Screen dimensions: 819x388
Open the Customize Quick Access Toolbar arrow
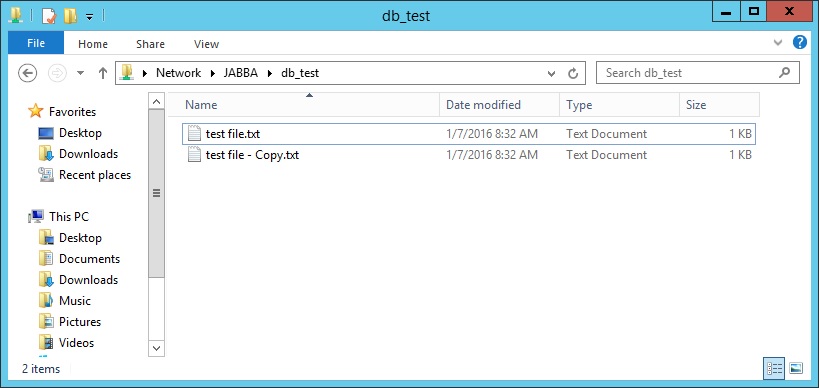click(x=89, y=17)
